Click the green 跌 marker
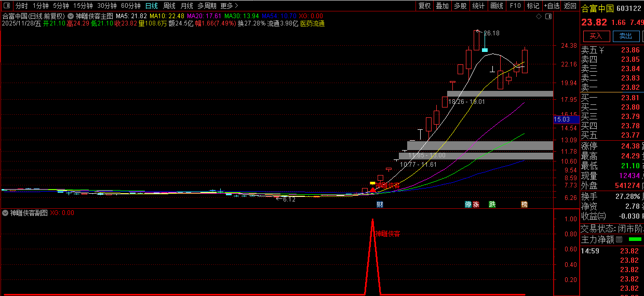644x296 pixels. pos(492,205)
